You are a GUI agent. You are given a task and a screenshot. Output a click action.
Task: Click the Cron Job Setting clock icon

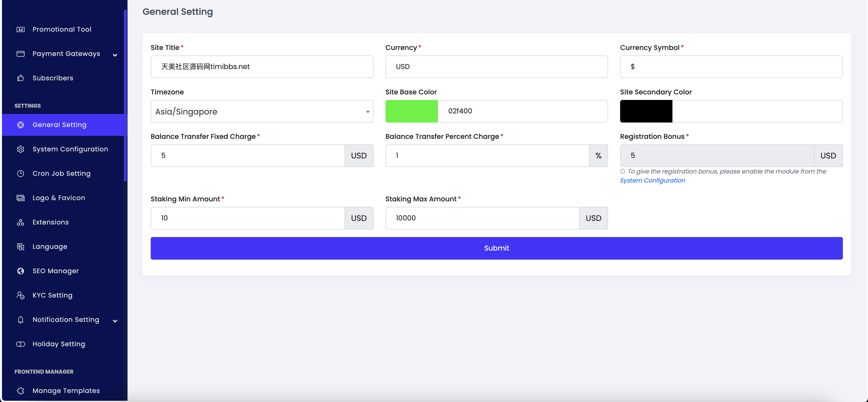(x=21, y=174)
